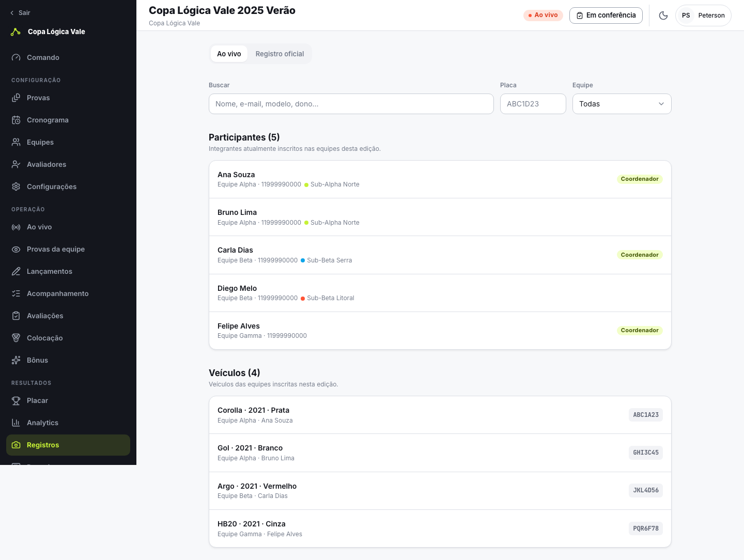Screen dimensions: 744x560
Task: Click the Comando gauge icon in sidebar
Action: click(x=16, y=57)
